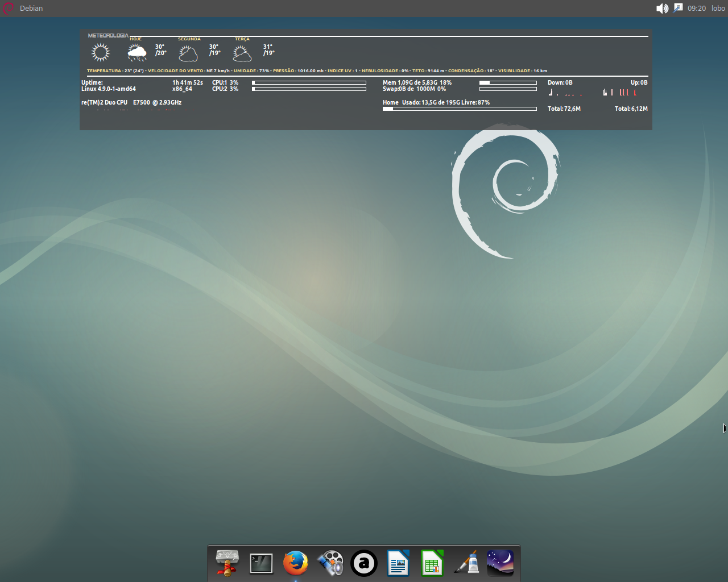Click the TERÇA partly-cloudy weather icon
This screenshot has height=582, width=728.
pyautogui.click(x=242, y=52)
